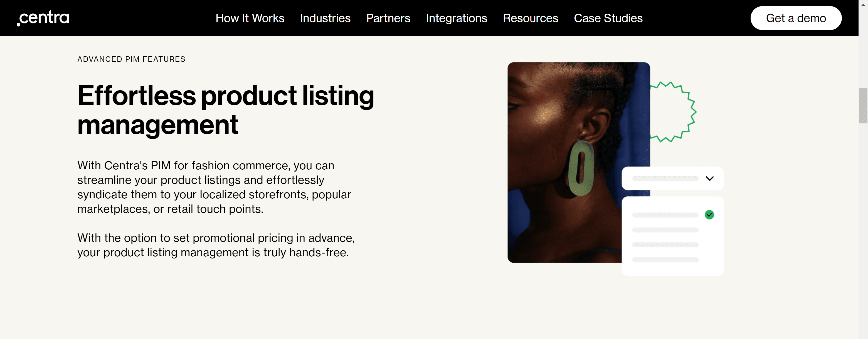Open the Industries menu item
The image size is (868, 339).
[x=325, y=18]
